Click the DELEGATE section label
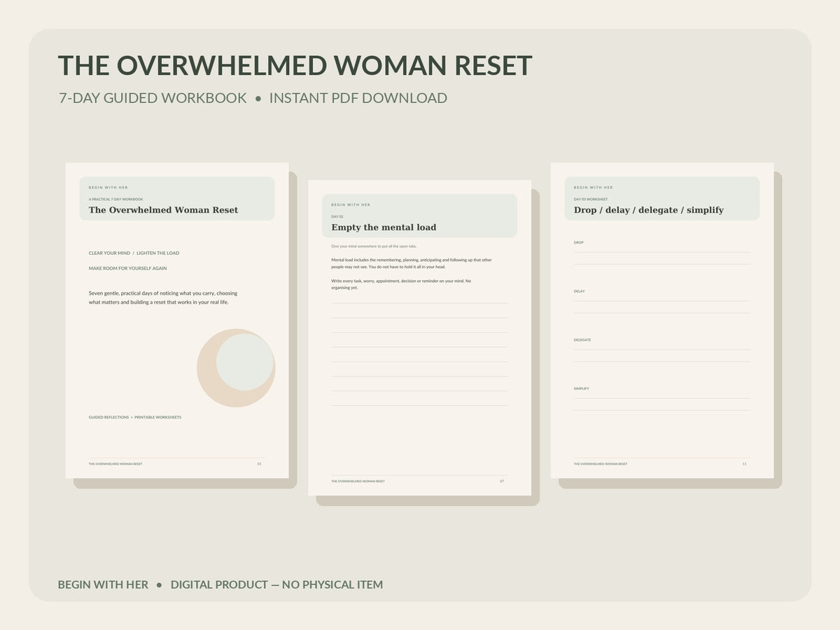Viewport: 840px width, 630px height. pyautogui.click(x=582, y=340)
